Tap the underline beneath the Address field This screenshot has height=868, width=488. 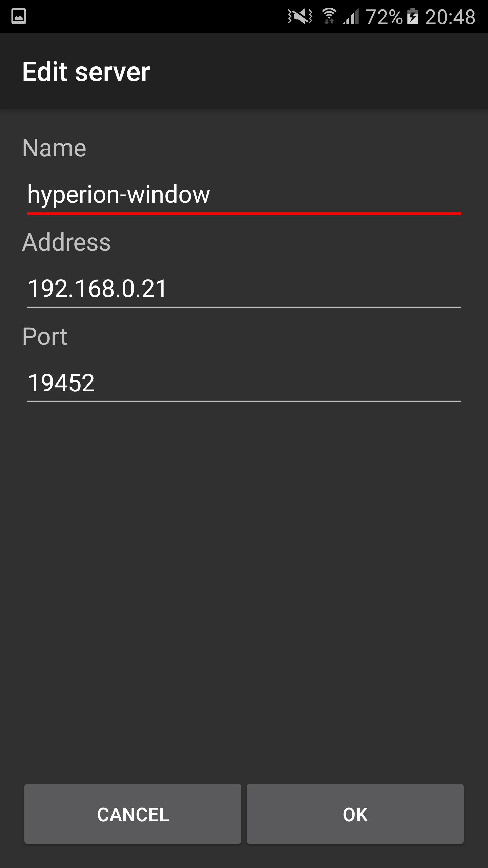click(244, 307)
